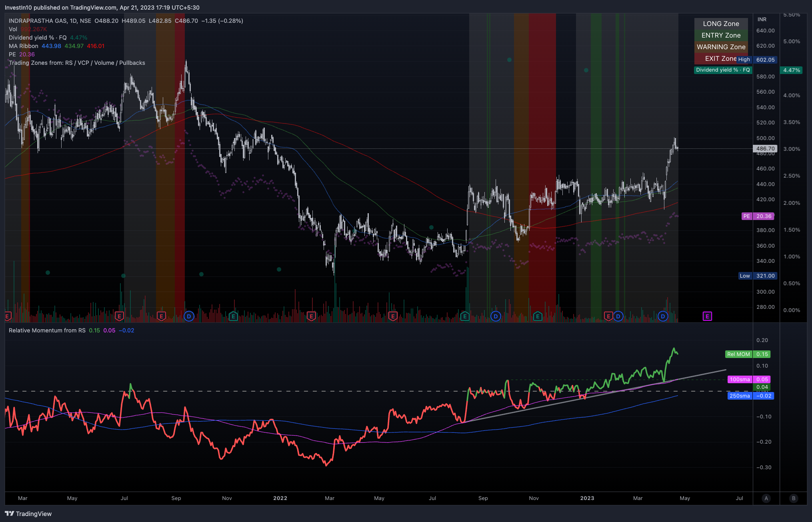The height and width of the screenshot is (522, 812).
Task: Click the red E earnings marker in Aug 2021
Action: [x=161, y=316]
